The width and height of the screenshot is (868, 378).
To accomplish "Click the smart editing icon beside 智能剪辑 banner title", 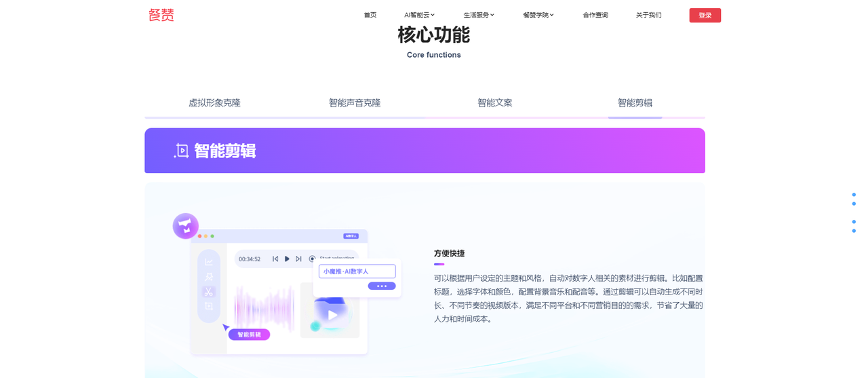I will click(x=181, y=151).
